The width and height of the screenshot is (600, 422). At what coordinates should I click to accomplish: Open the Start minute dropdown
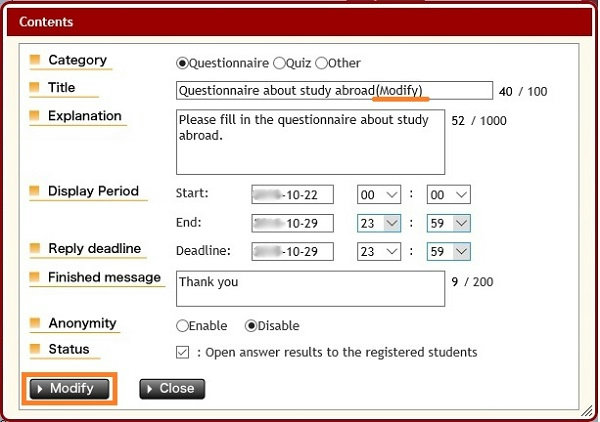coord(448,194)
